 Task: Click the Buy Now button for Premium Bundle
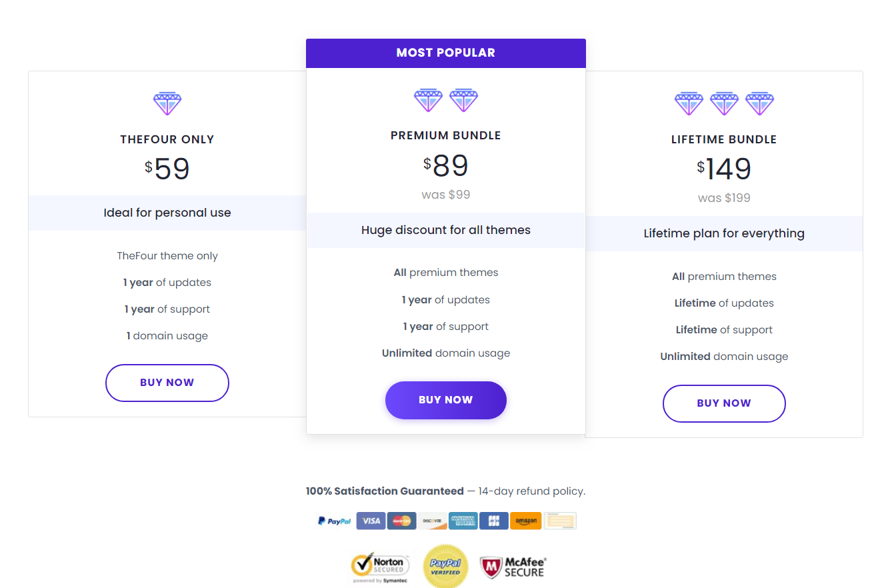[445, 400]
